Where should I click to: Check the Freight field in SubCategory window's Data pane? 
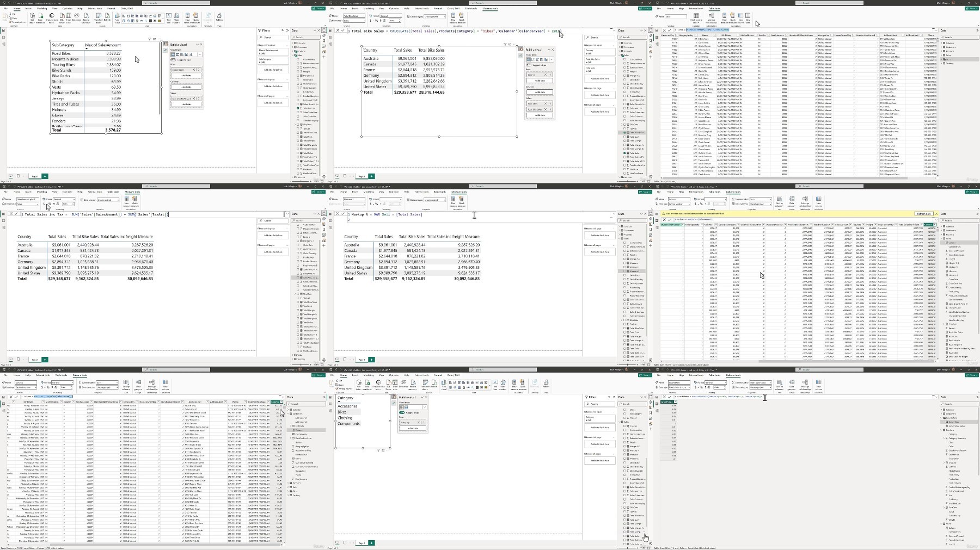pyautogui.click(x=298, y=71)
